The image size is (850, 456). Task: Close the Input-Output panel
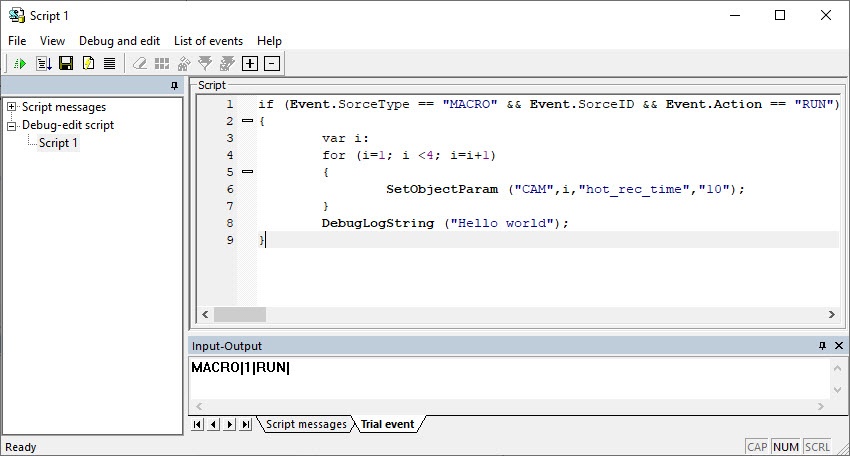(839, 346)
